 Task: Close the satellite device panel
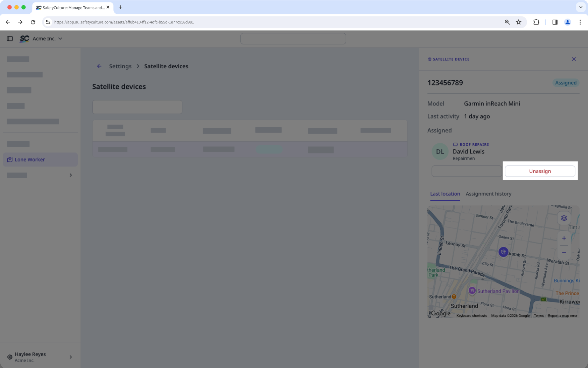click(574, 59)
